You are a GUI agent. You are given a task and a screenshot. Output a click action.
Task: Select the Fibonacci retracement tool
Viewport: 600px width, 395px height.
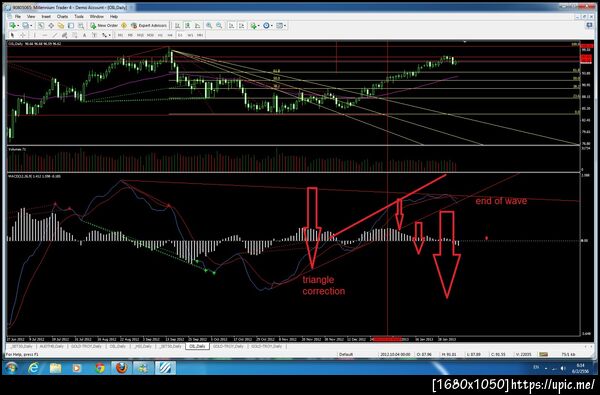(74, 35)
